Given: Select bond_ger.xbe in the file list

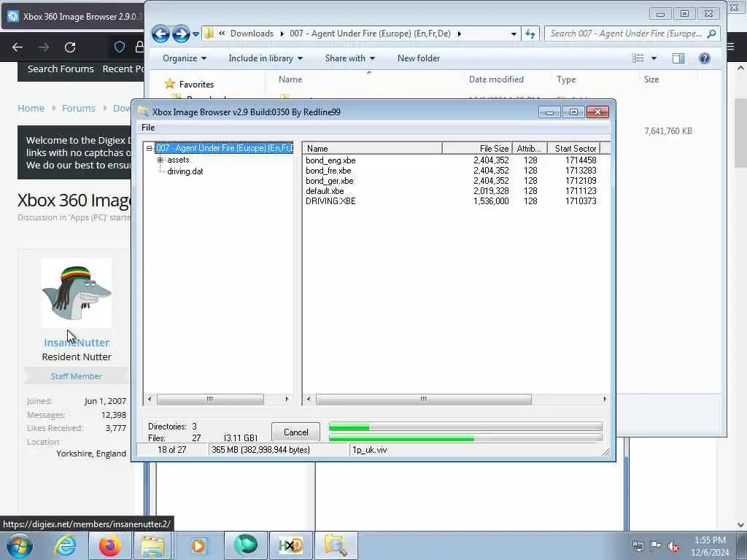Looking at the screenshot, I should coord(330,181).
